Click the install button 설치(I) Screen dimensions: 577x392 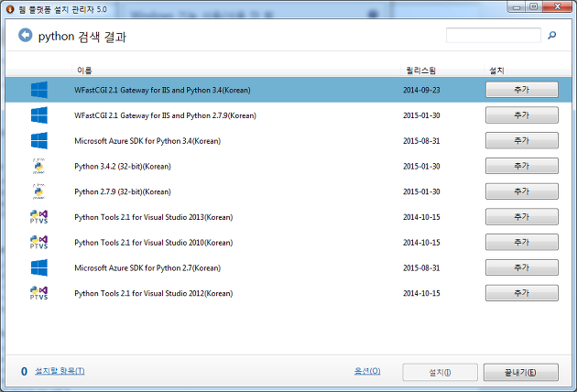click(441, 373)
